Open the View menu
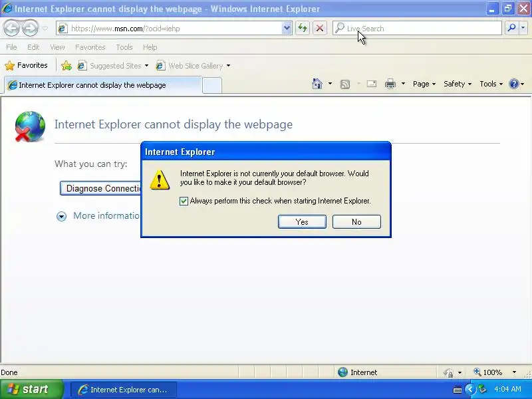Screen dimensions: 532x399 pyautogui.click(x=57, y=47)
